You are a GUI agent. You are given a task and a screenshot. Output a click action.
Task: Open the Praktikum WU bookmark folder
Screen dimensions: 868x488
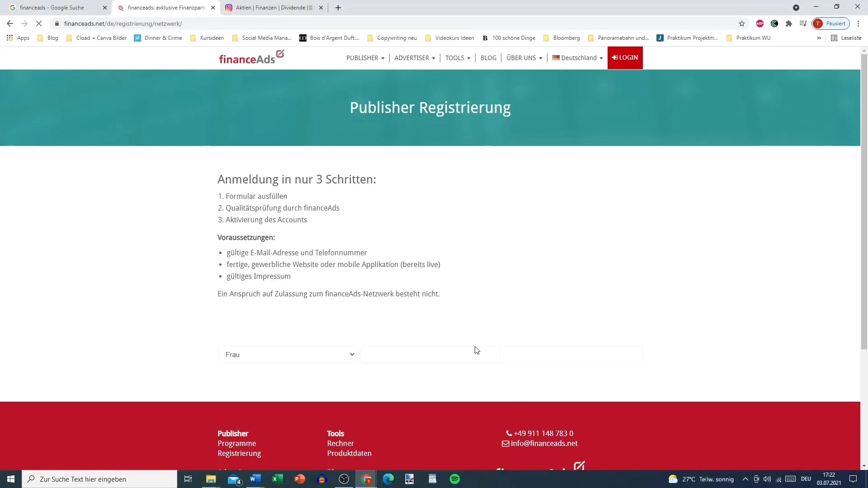tap(748, 38)
